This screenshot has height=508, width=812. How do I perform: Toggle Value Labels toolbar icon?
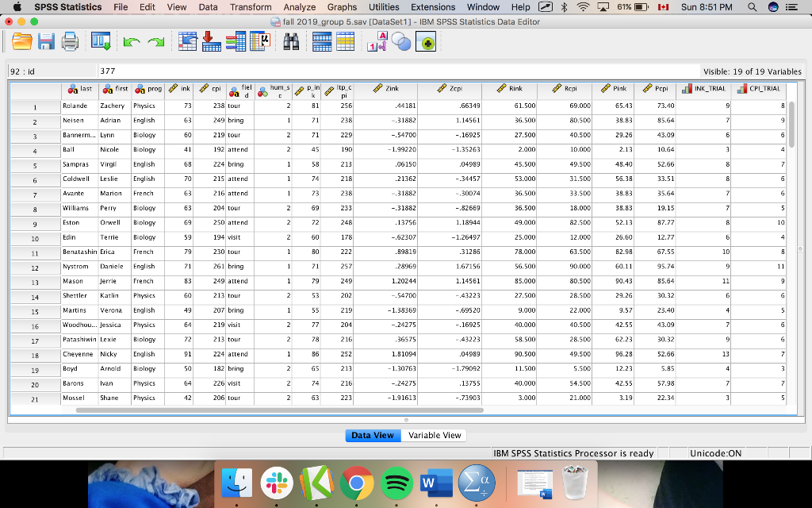pyautogui.click(x=377, y=41)
